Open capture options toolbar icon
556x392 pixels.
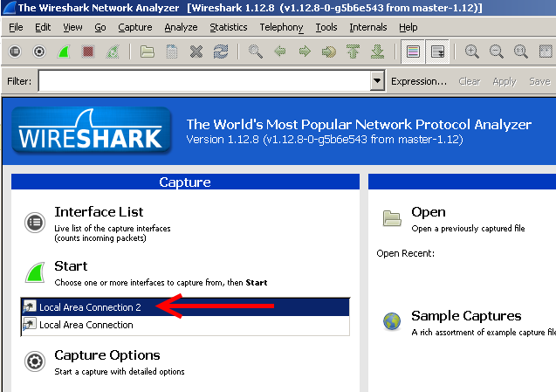point(39,52)
